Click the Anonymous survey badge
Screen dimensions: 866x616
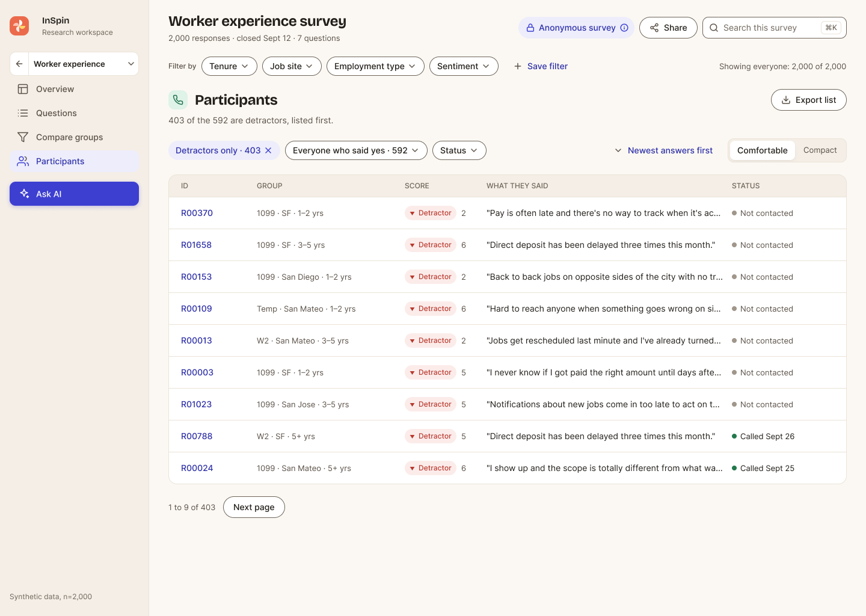576,28
